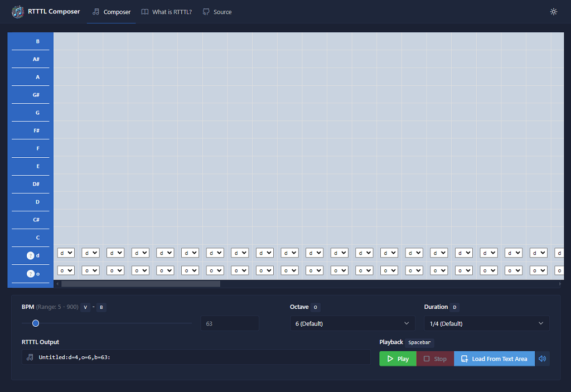The height and width of the screenshot is (392, 571).
Task: Click the music note icon in RTTTL Output
Action: tap(30, 357)
